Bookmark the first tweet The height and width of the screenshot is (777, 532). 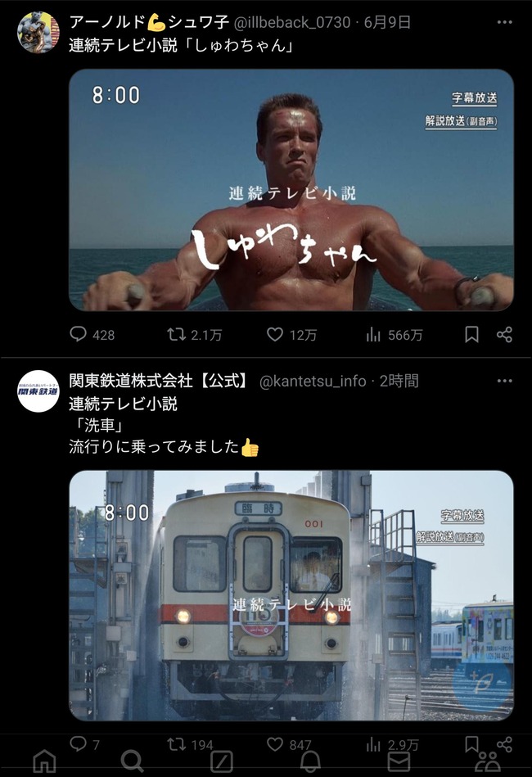click(471, 335)
